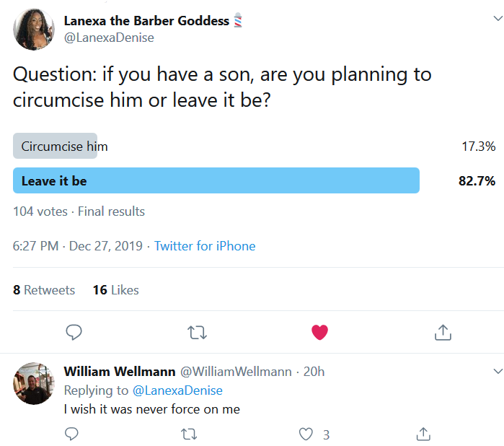Image resolution: width=504 pixels, height=446 pixels.
Task: Click the Leave it be poll bar
Action: [216, 180]
